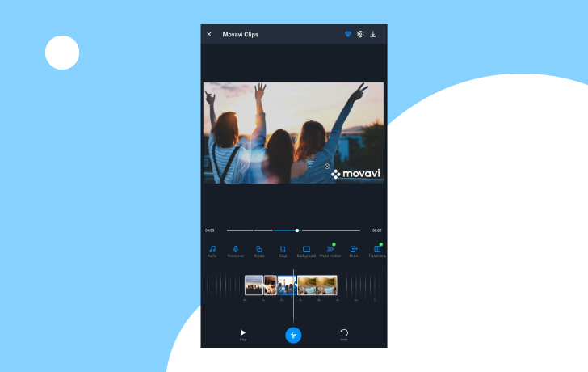Open the Voice-over microphone tool
This screenshot has height=372, width=588.
pos(236,252)
